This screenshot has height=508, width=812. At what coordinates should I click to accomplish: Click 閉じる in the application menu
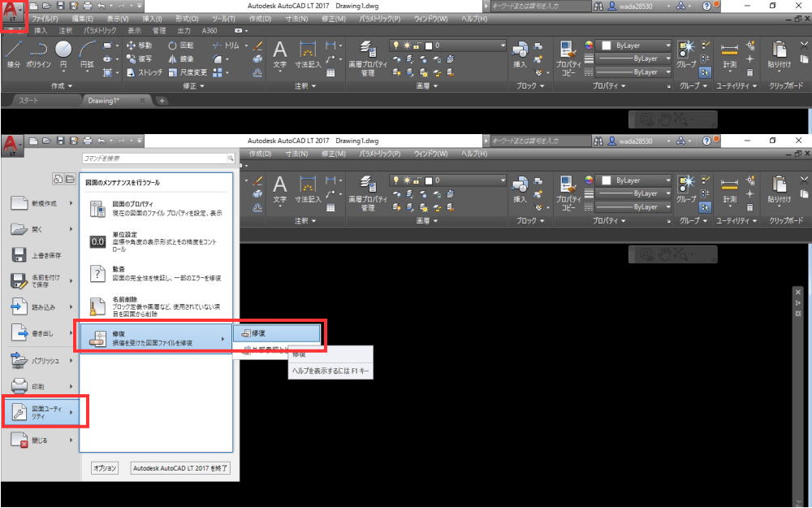[41, 440]
